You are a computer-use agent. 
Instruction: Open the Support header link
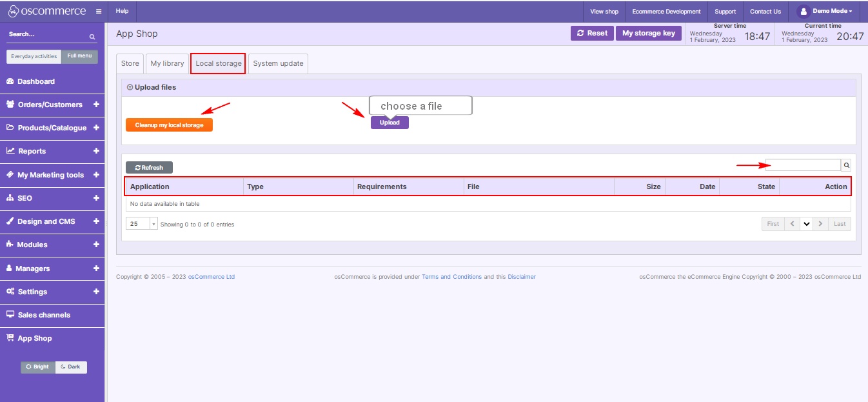pos(725,11)
